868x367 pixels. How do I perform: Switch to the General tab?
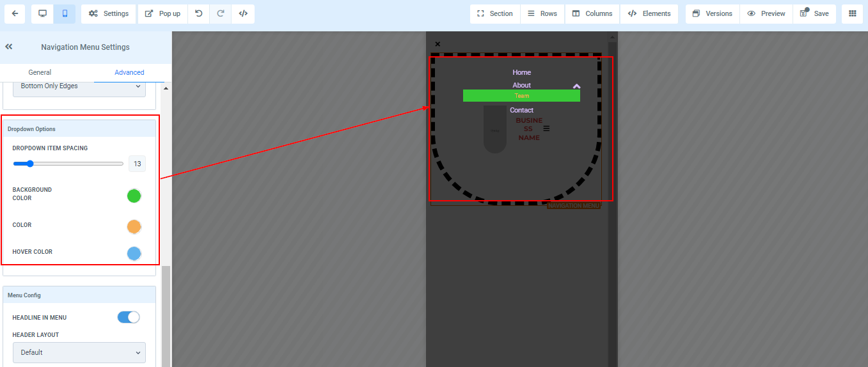pyautogui.click(x=40, y=72)
